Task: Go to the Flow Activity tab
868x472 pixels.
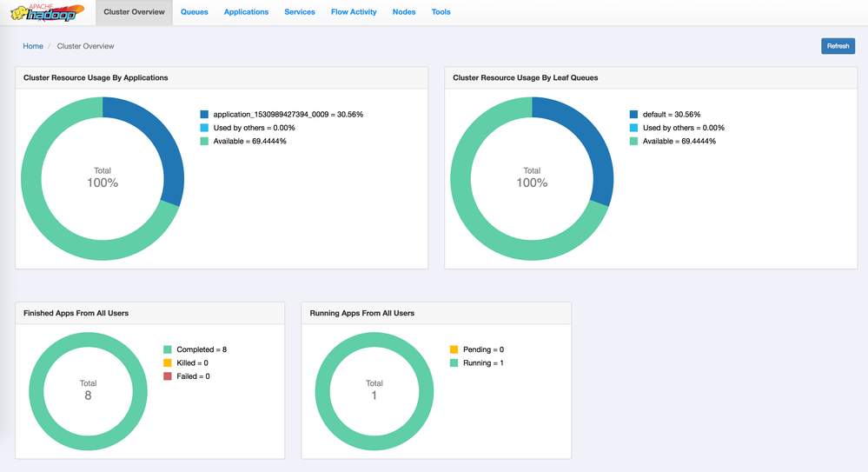Action: click(x=354, y=12)
